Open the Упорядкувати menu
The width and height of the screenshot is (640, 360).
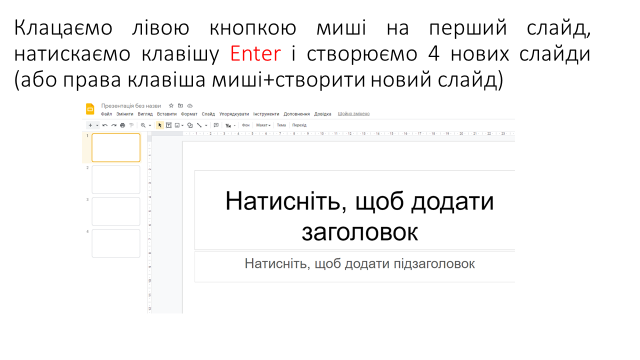click(234, 114)
